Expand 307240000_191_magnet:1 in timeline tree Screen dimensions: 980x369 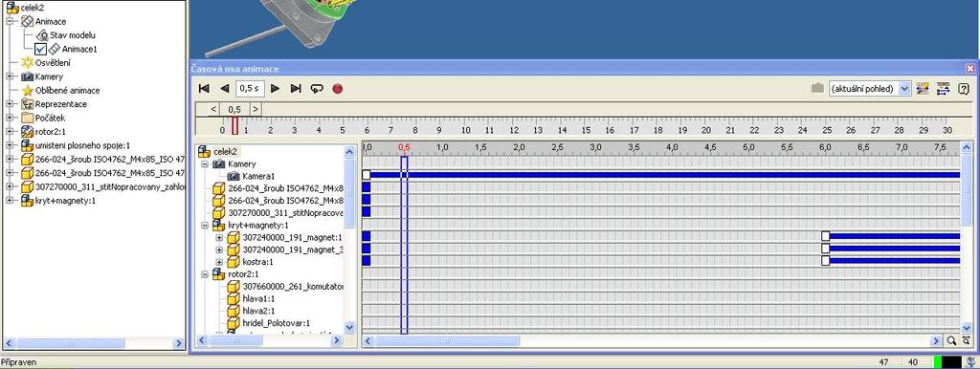(x=219, y=237)
